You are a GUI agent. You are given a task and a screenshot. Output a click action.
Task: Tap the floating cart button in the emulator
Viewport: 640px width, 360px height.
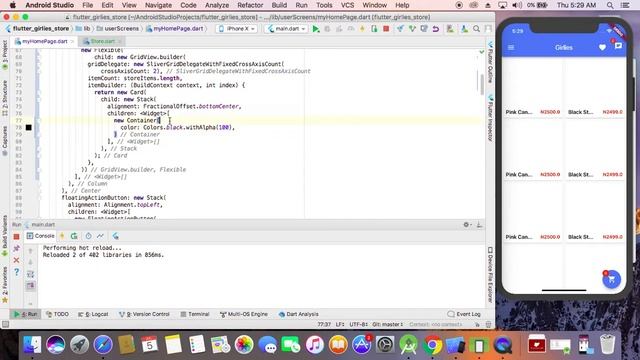pyautogui.click(x=611, y=279)
